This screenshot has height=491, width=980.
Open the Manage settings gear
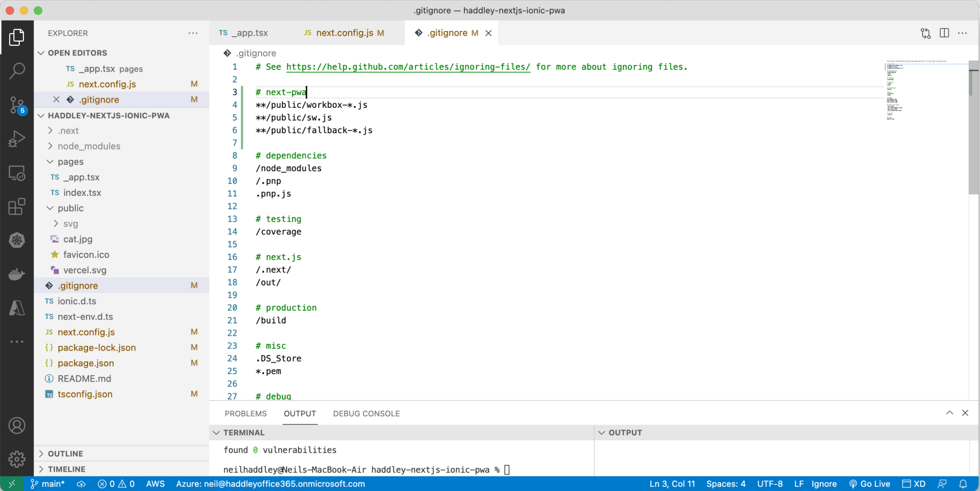pos(17,459)
